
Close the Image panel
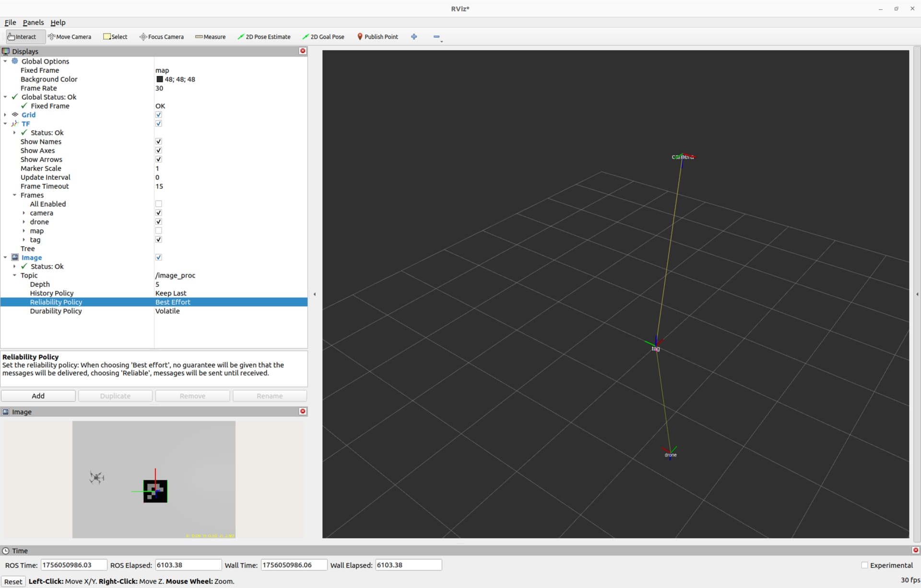tap(303, 411)
